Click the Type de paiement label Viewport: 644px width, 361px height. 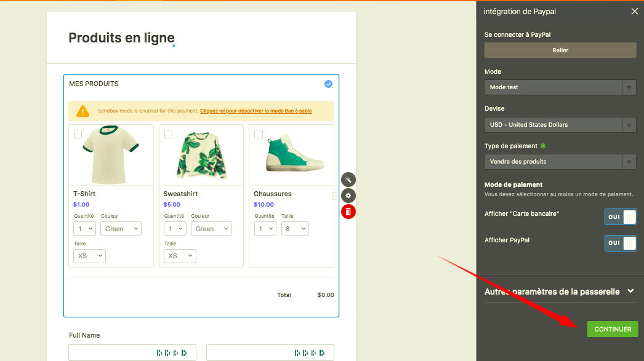point(511,146)
